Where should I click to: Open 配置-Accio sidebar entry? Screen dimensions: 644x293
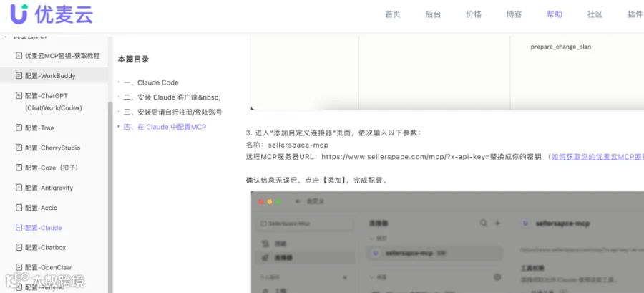coord(41,208)
